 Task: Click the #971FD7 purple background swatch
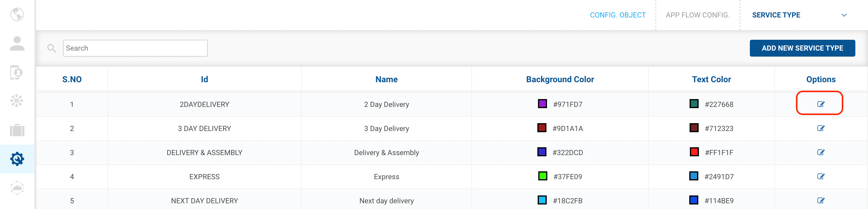[542, 104]
